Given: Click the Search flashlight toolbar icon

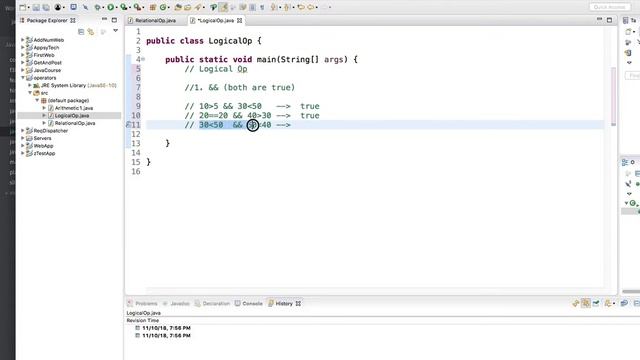Looking at the screenshot, I should (x=198, y=7).
